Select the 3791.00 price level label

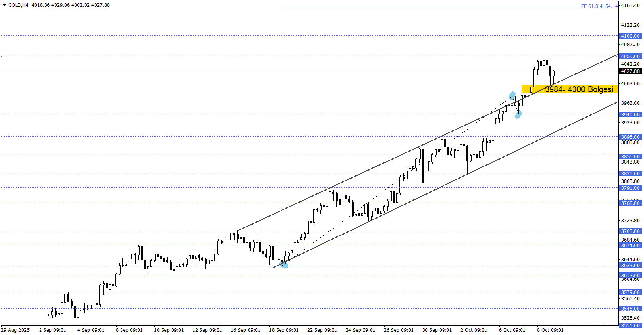pos(630,188)
